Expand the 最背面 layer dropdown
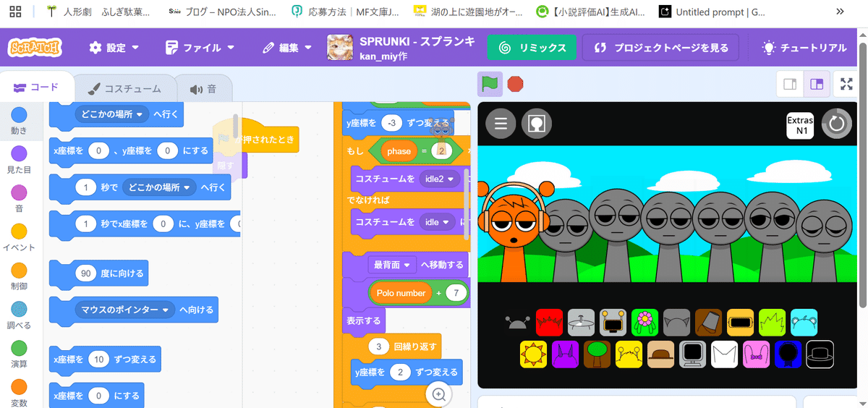 (391, 265)
